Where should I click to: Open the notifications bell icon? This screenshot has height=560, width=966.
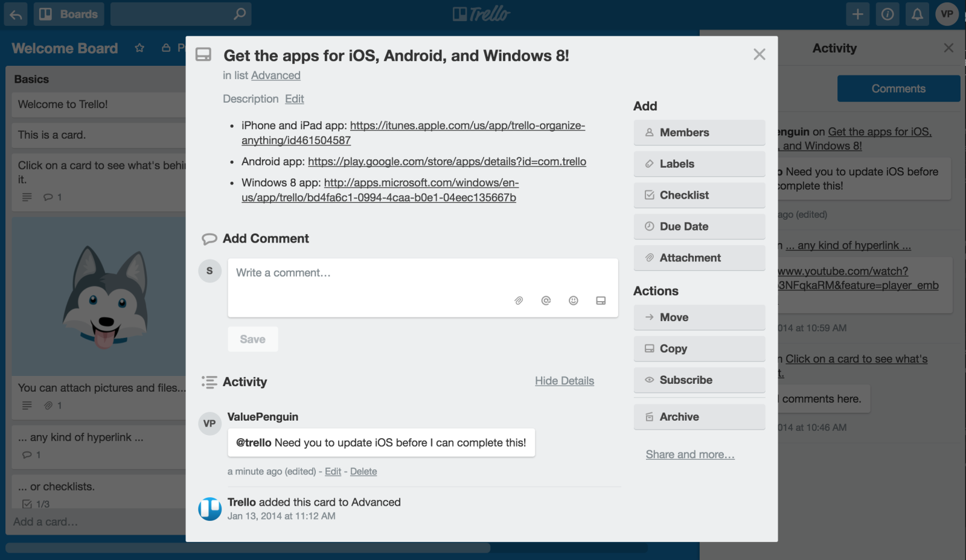[917, 14]
